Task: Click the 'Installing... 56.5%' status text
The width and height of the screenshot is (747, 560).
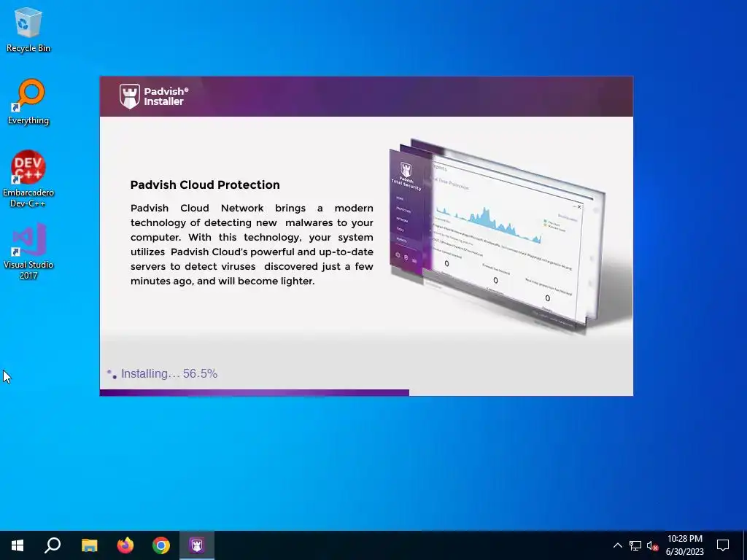Action: click(169, 374)
